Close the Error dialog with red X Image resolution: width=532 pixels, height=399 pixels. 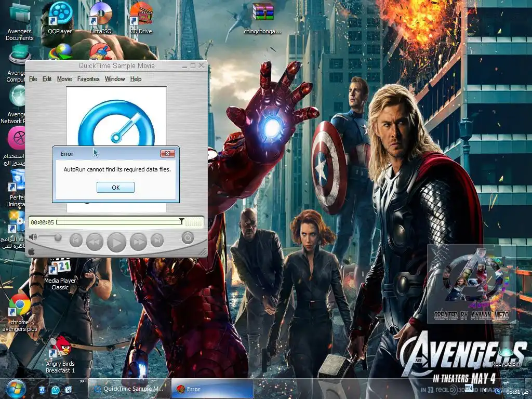(168, 153)
